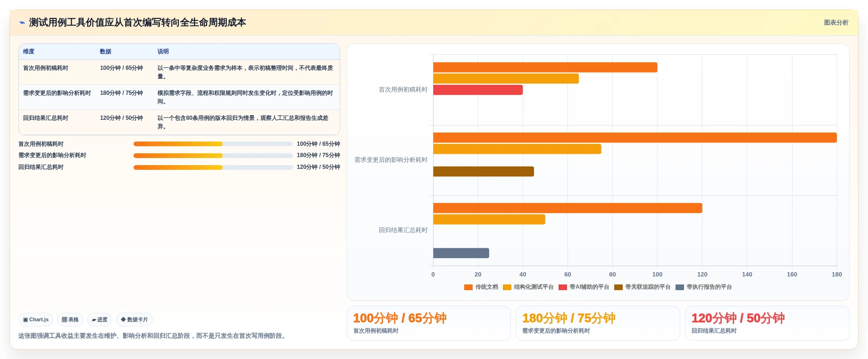
Task: Click the 首次用例初稿耗时 table row label
Action: tap(46, 68)
